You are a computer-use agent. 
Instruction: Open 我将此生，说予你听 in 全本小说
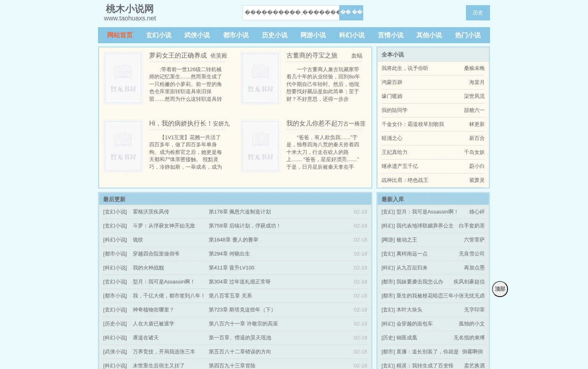(405, 68)
